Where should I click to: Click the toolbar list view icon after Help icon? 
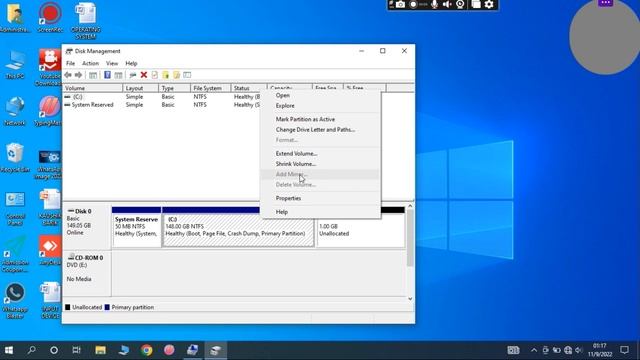click(x=118, y=75)
